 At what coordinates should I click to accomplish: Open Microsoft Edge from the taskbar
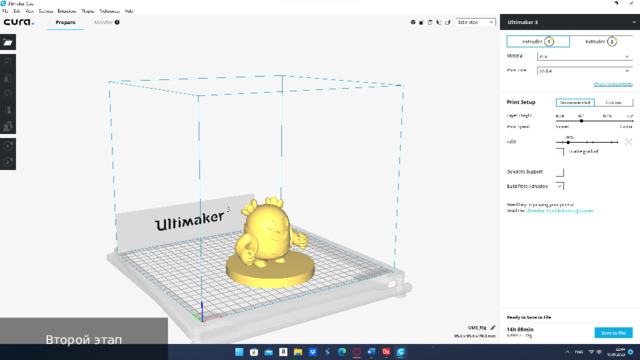click(x=342, y=352)
